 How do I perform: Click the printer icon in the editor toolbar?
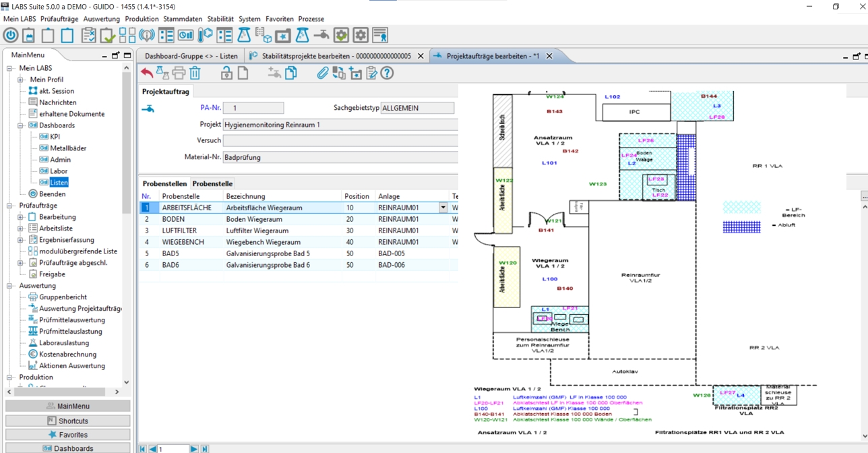pos(179,73)
